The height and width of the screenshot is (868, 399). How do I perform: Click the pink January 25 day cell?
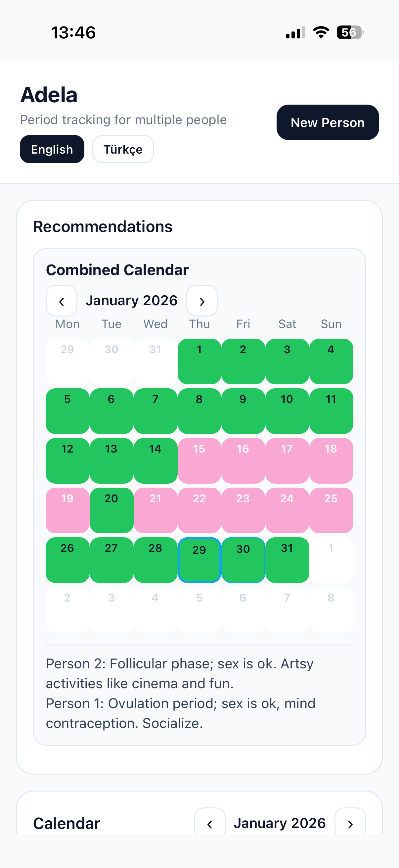[331, 510]
